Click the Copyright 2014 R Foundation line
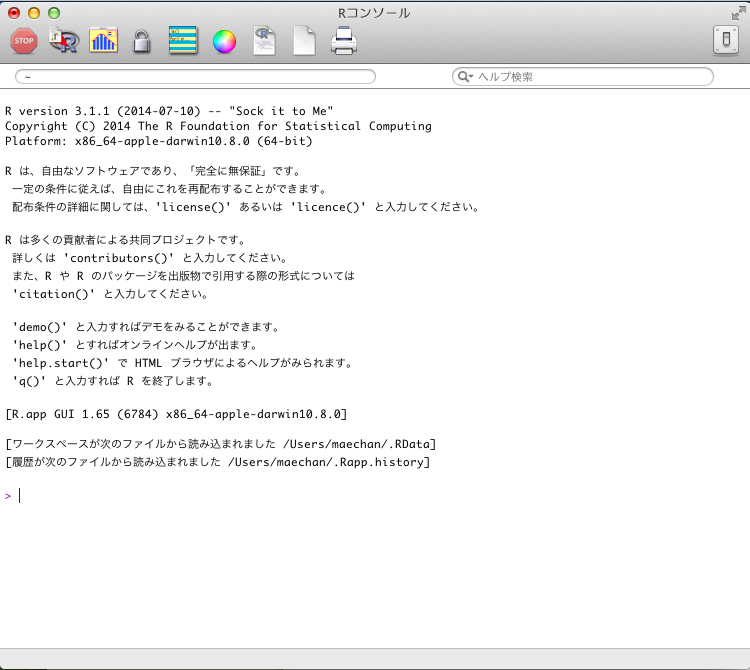 coord(218,126)
